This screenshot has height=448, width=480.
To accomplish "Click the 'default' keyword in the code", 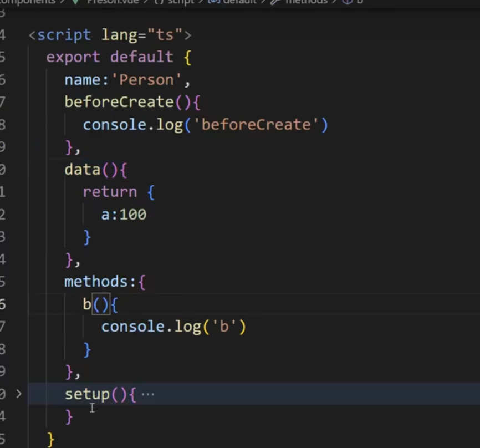I will tap(141, 57).
